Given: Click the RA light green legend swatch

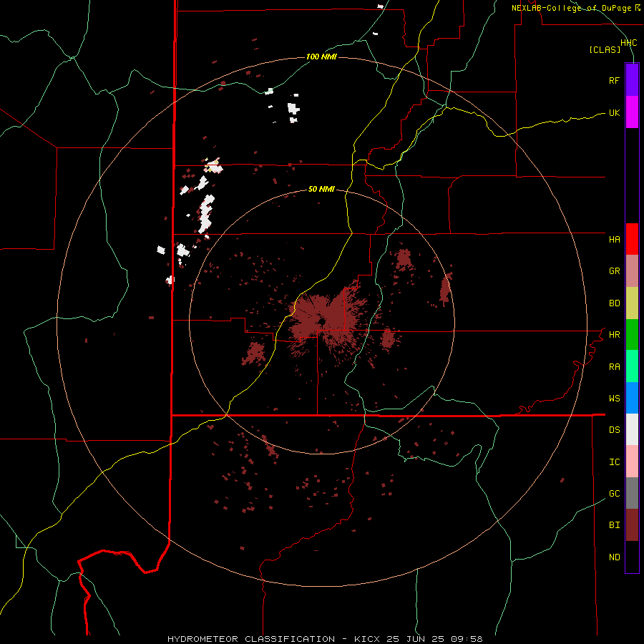Looking at the screenshot, I should pyautogui.click(x=632, y=366).
